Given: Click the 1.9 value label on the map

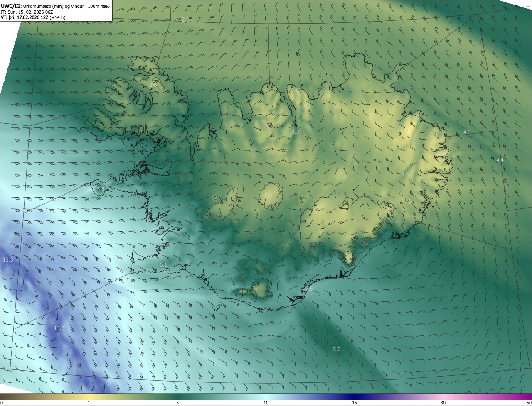Looking at the screenshot, I should [307, 106].
